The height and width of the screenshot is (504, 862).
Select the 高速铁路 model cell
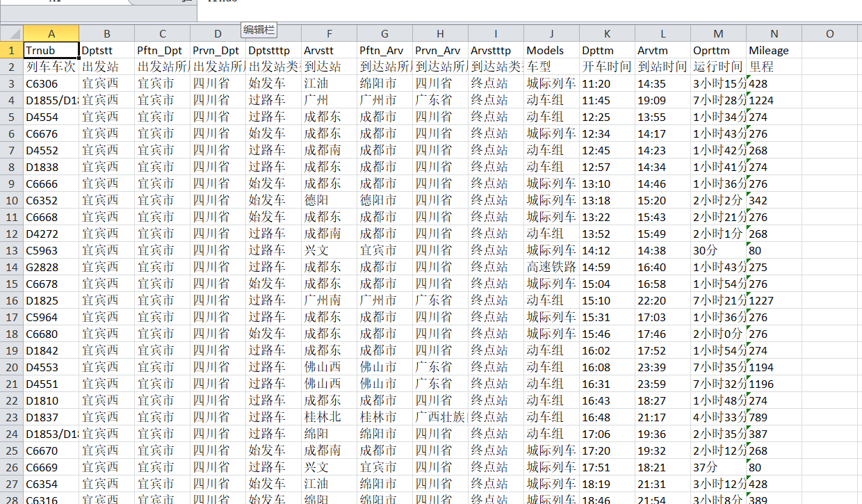(551, 267)
